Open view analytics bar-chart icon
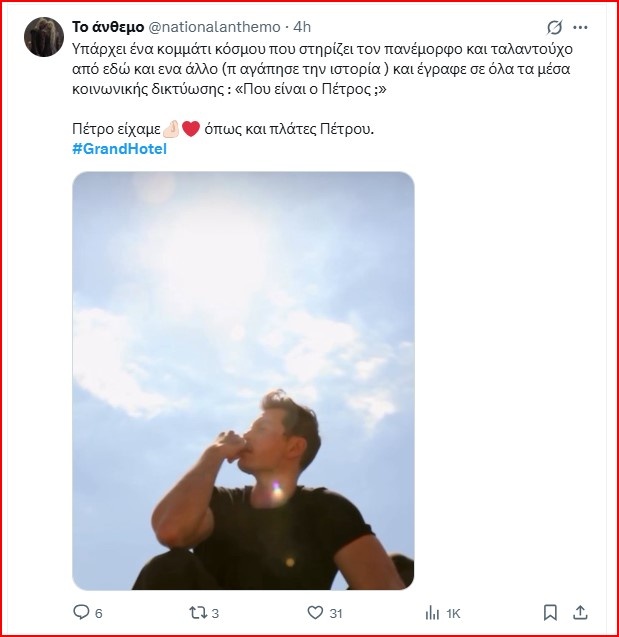The width and height of the screenshot is (619, 637). coord(433,612)
